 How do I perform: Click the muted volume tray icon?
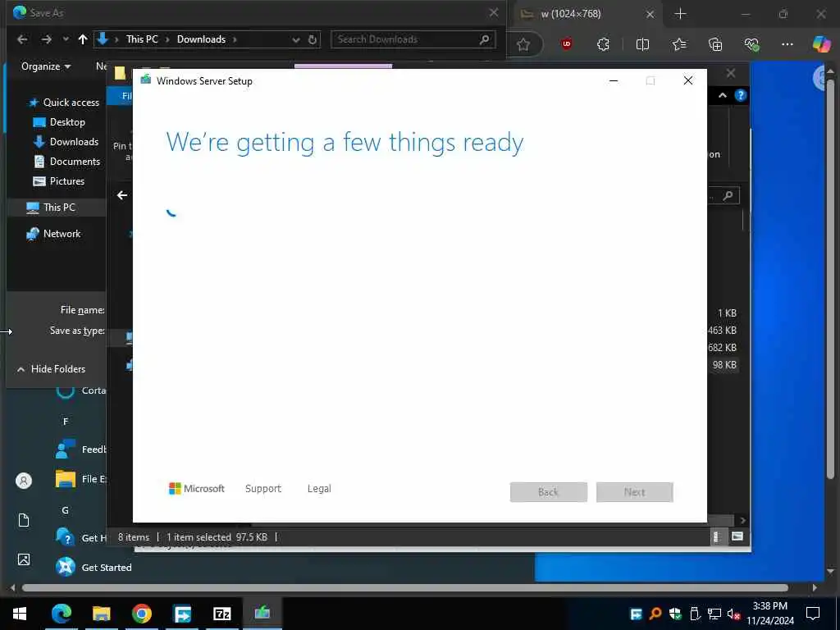click(733, 614)
